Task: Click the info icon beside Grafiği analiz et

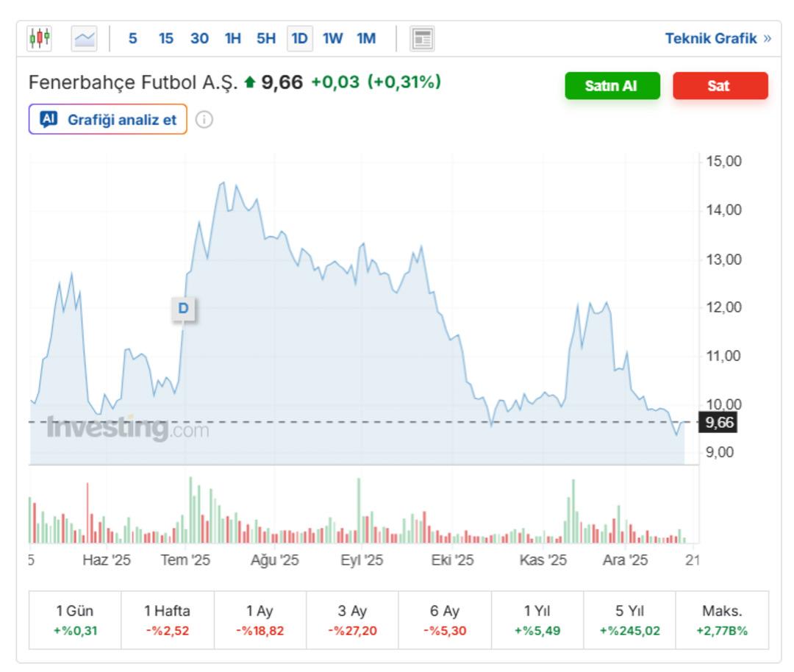Action: coord(204,120)
